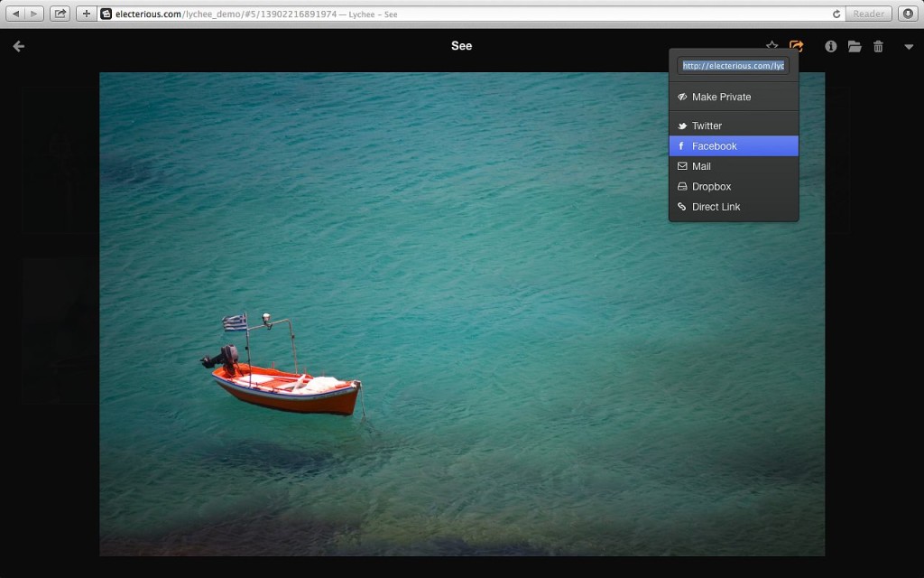This screenshot has height=578, width=924.
Task: Open Direct Link to photo
Action: 734,207
